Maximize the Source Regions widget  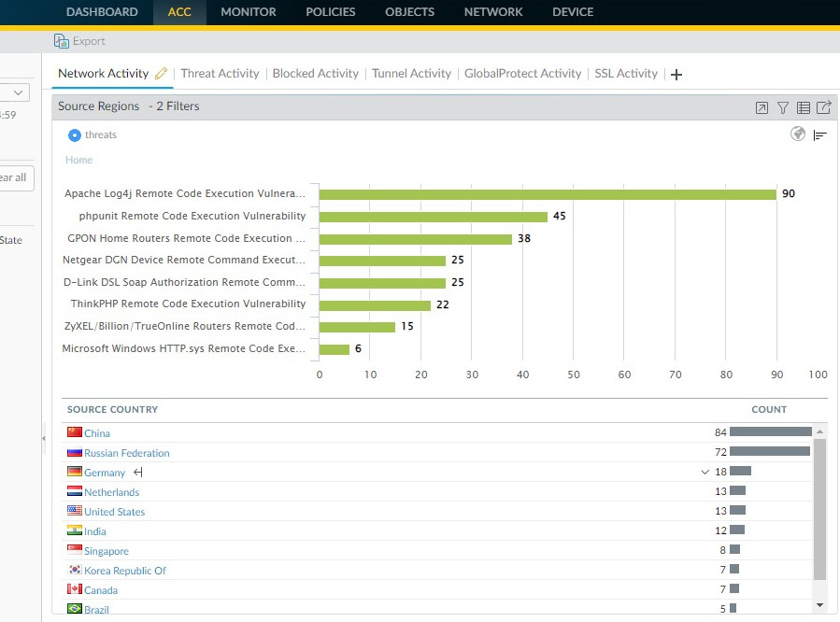[x=762, y=107]
